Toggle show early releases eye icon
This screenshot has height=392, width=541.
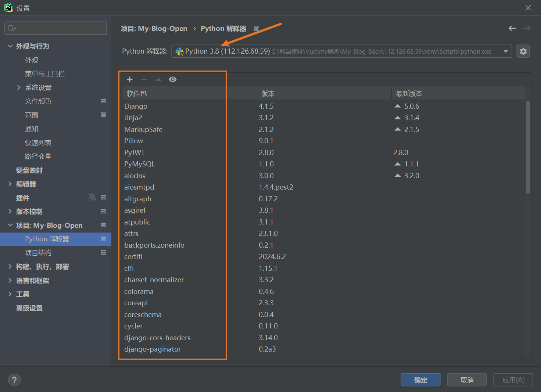[173, 79]
